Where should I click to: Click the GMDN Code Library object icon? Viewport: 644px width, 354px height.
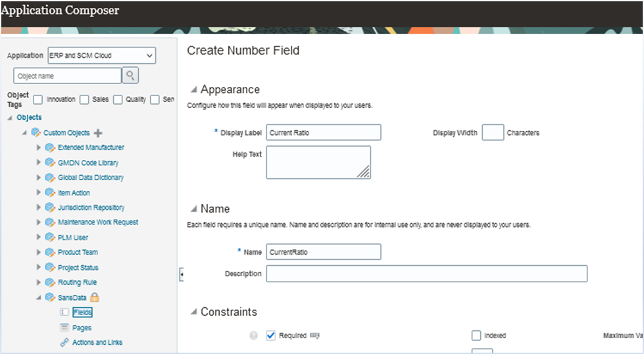[x=50, y=163]
